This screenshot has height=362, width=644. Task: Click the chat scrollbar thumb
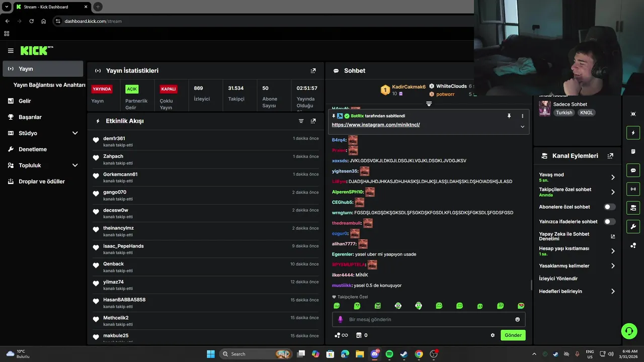tap(531, 285)
